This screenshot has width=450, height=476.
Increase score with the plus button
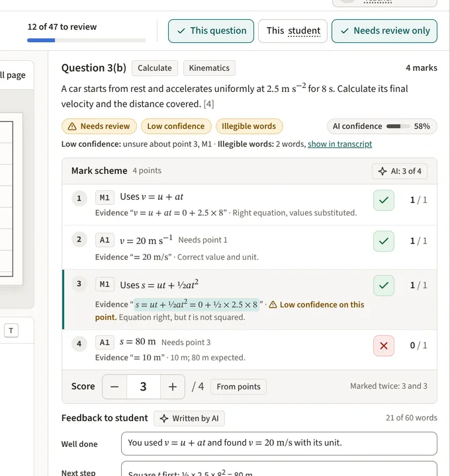tap(173, 387)
